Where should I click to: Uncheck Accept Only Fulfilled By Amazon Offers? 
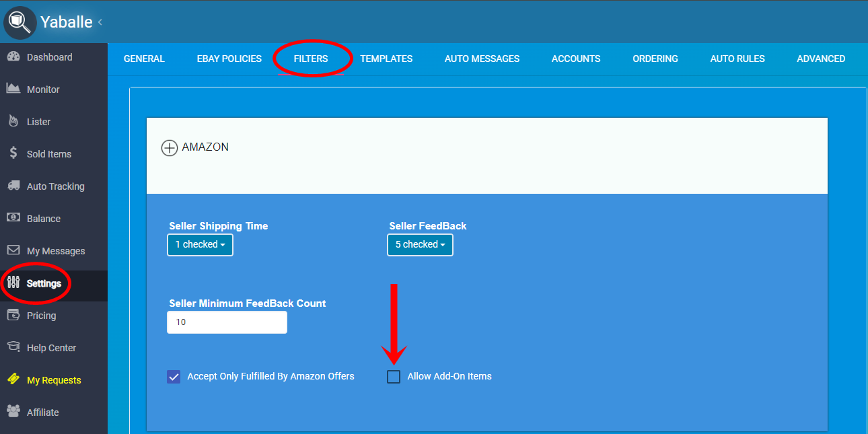(x=174, y=377)
